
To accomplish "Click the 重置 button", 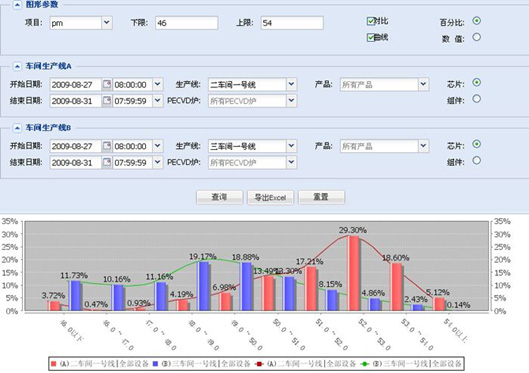I will point(322,197).
